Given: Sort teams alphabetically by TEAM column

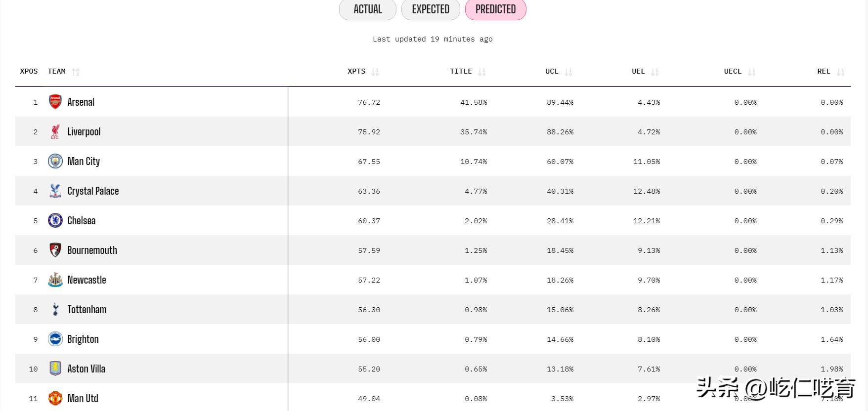Looking at the screenshot, I should pyautogui.click(x=76, y=72).
